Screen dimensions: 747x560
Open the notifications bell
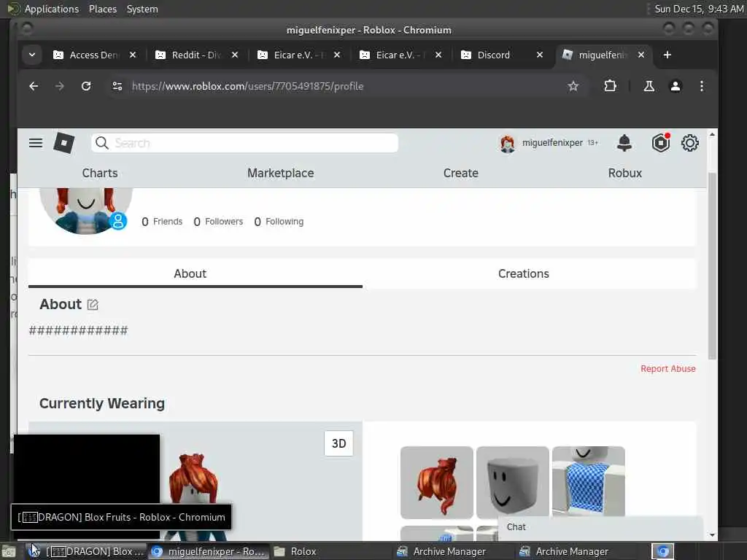coord(624,143)
